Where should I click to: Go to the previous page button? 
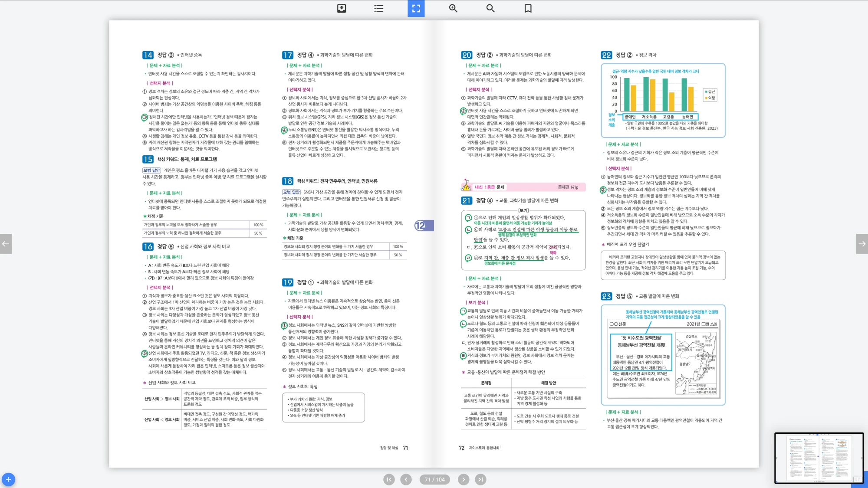(406, 479)
